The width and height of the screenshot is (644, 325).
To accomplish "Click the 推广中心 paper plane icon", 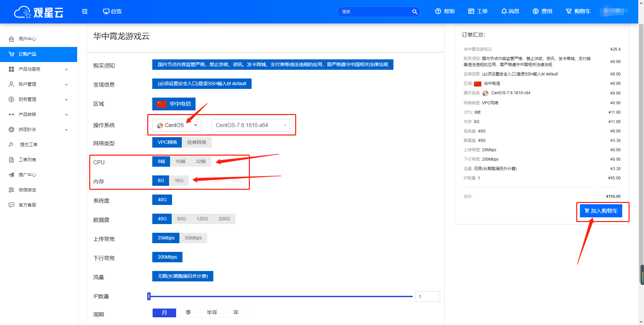I will tap(11, 175).
